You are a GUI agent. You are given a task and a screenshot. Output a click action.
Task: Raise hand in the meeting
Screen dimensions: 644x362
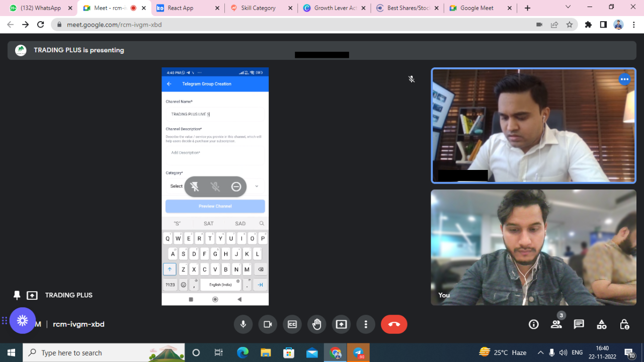(x=317, y=324)
